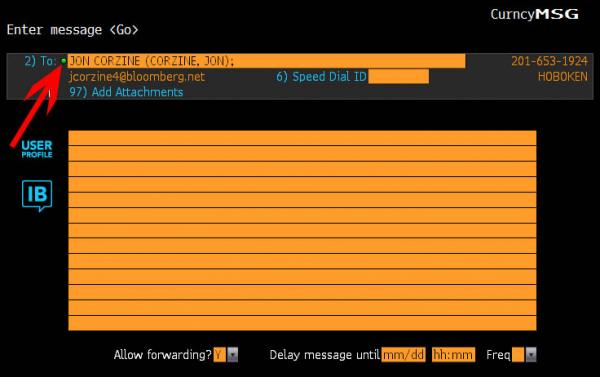Click the To recipient field

pos(267,61)
